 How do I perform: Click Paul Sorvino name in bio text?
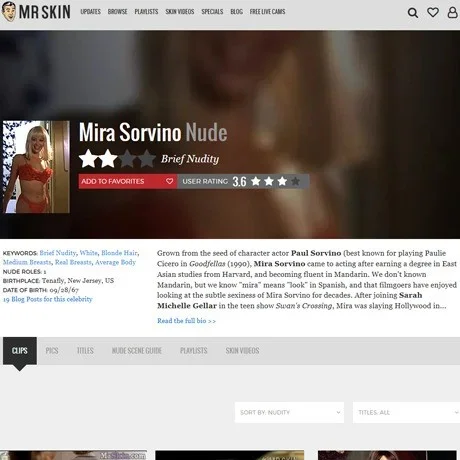[316, 253]
